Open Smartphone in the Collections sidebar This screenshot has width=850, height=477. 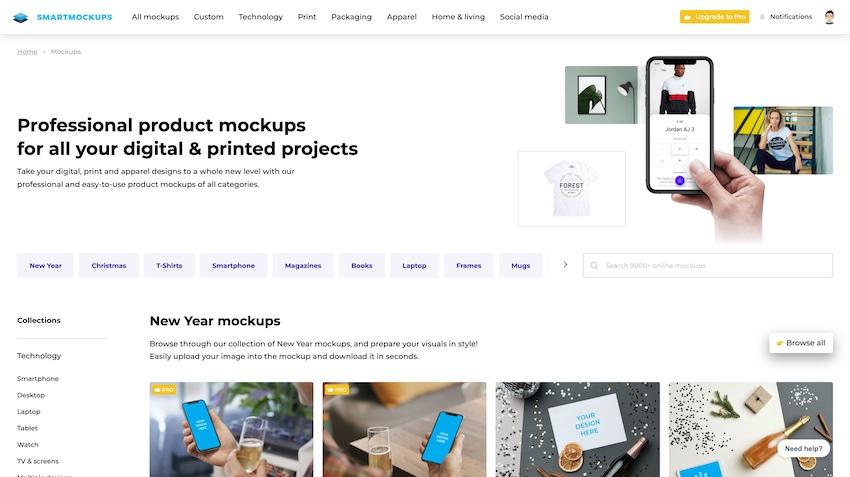(38, 378)
